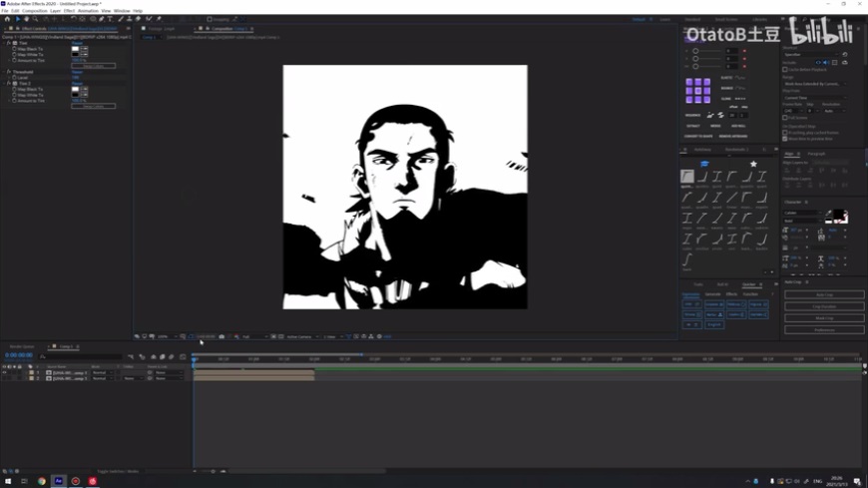
Task: Open the Graph Editor from the timeline
Action: pyautogui.click(x=183, y=356)
